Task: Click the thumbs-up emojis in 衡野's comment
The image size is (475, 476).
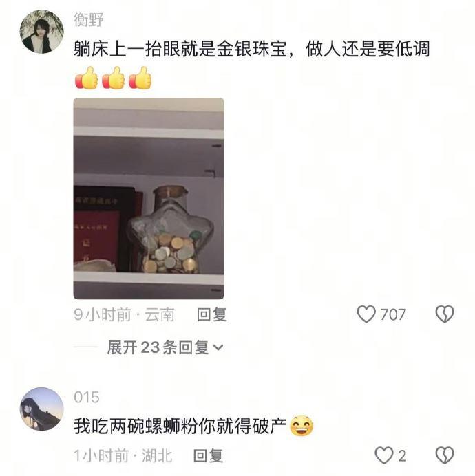Action: coord(113,78)
